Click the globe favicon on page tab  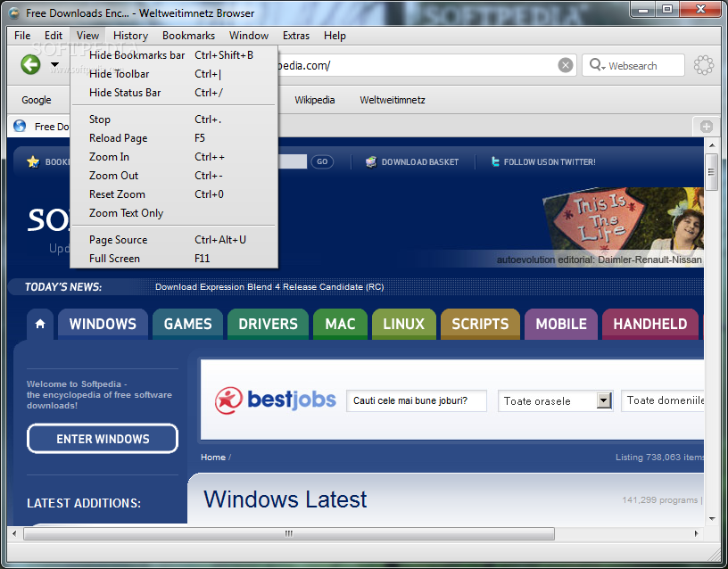(20, 126)
